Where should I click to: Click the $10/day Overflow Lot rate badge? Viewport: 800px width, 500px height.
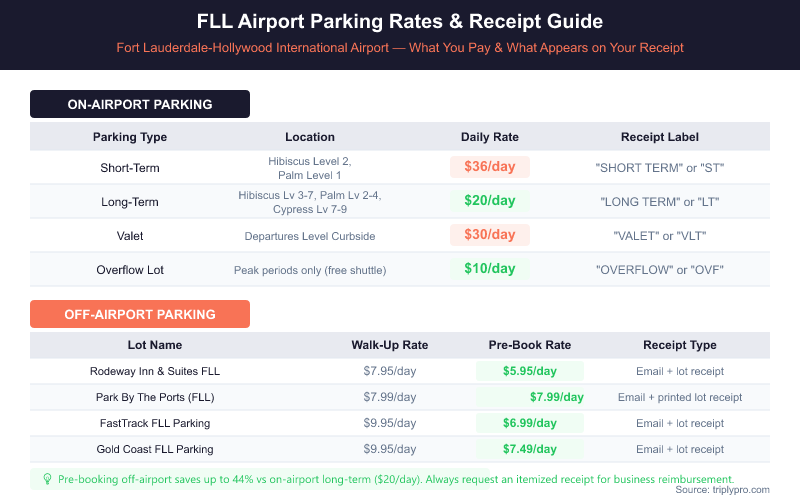[x=489, y=269]
